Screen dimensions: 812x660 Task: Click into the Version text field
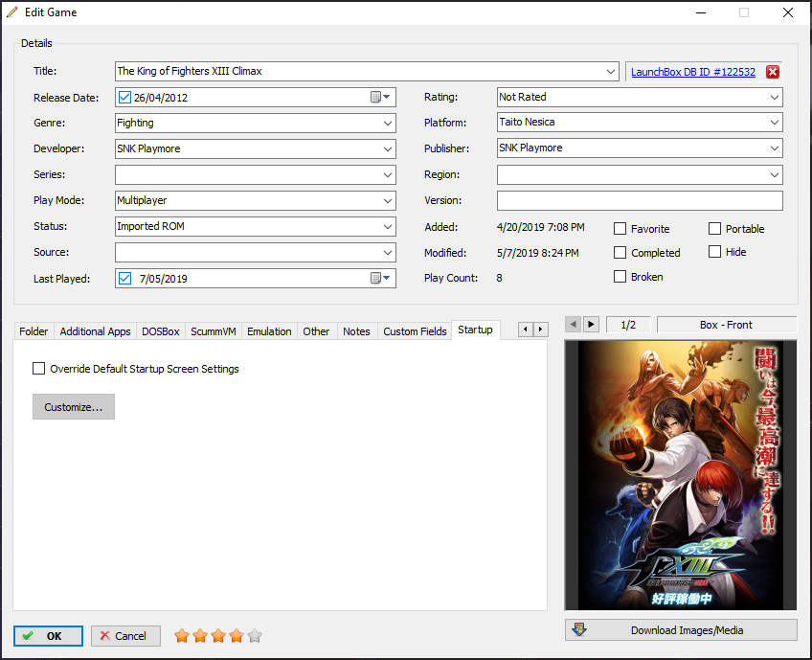tap(640, 200)
